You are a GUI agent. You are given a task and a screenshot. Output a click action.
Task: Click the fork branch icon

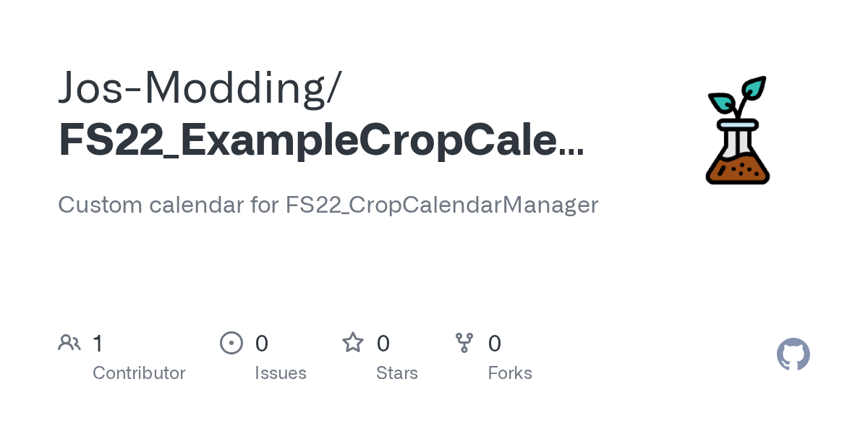[464, 343]
